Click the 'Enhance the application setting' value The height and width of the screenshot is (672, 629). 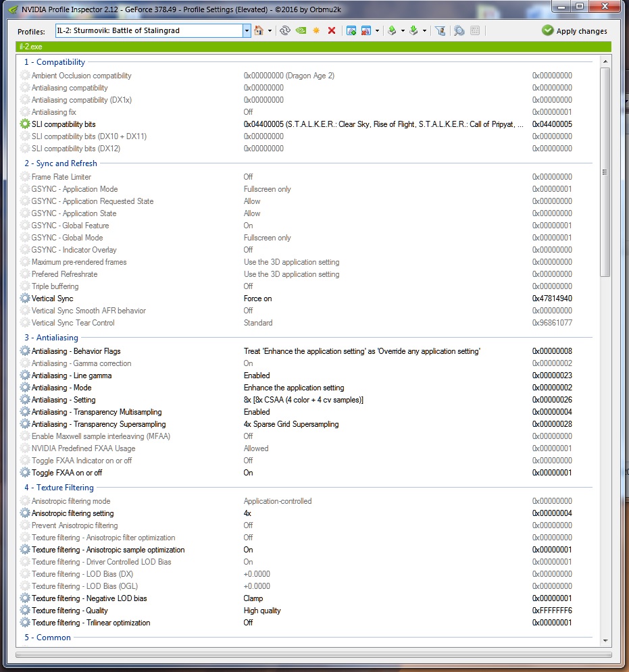(294, 388)
